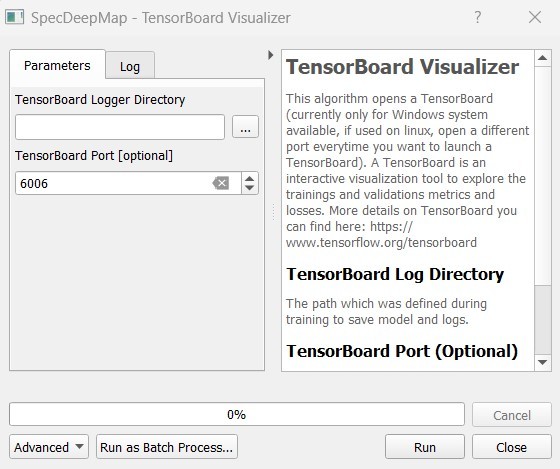Image resolution: width=560 pixels, height=469 pixels.
Task: Switch to the Log tab
Action: [130, 66]
